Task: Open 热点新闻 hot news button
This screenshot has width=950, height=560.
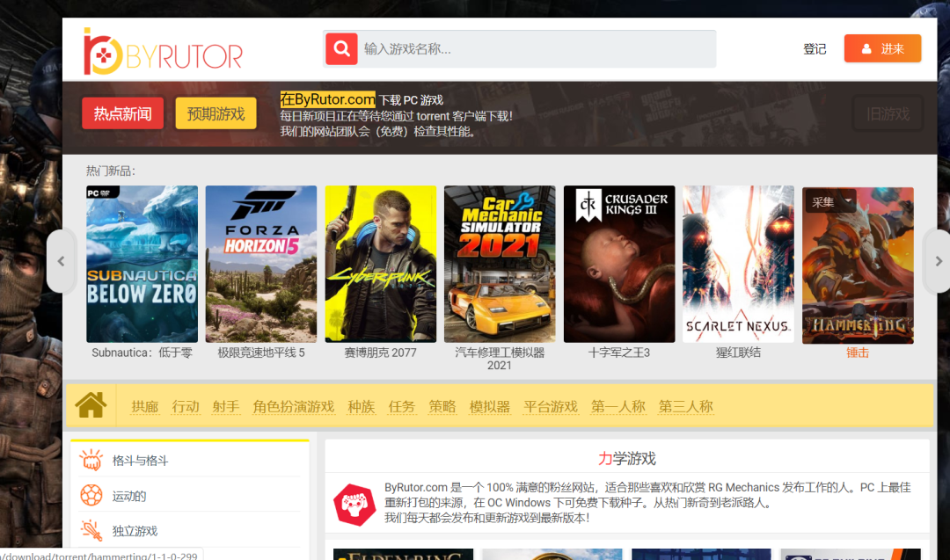Action: (x=123, y=113)
